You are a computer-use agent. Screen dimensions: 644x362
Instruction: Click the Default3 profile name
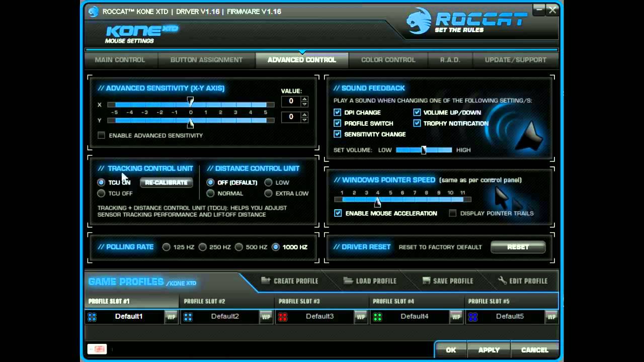tap(319, 316)
